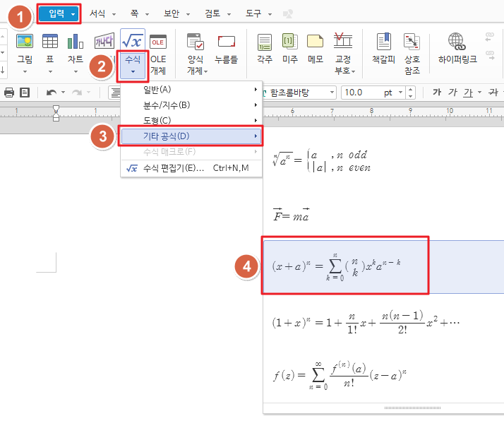
Task: Insert an endnote with 미주
Action: [x=290, y=42]
